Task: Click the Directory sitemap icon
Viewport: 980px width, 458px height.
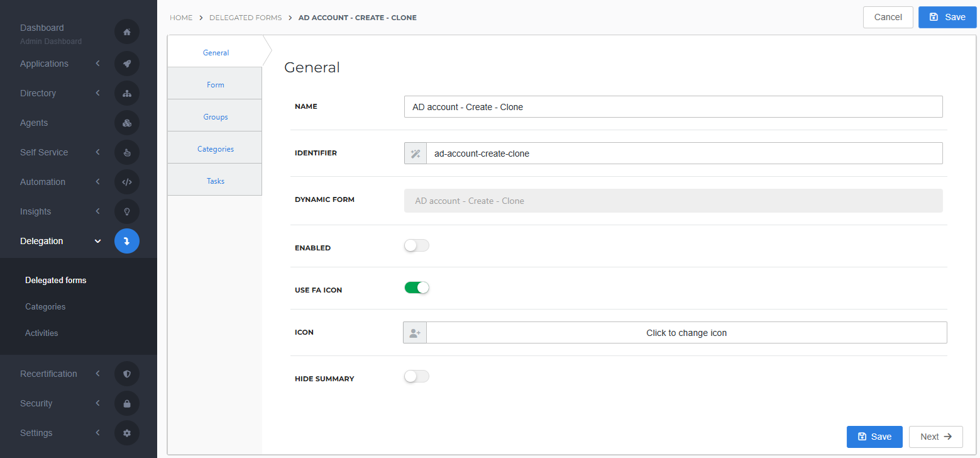Action: 127,93
